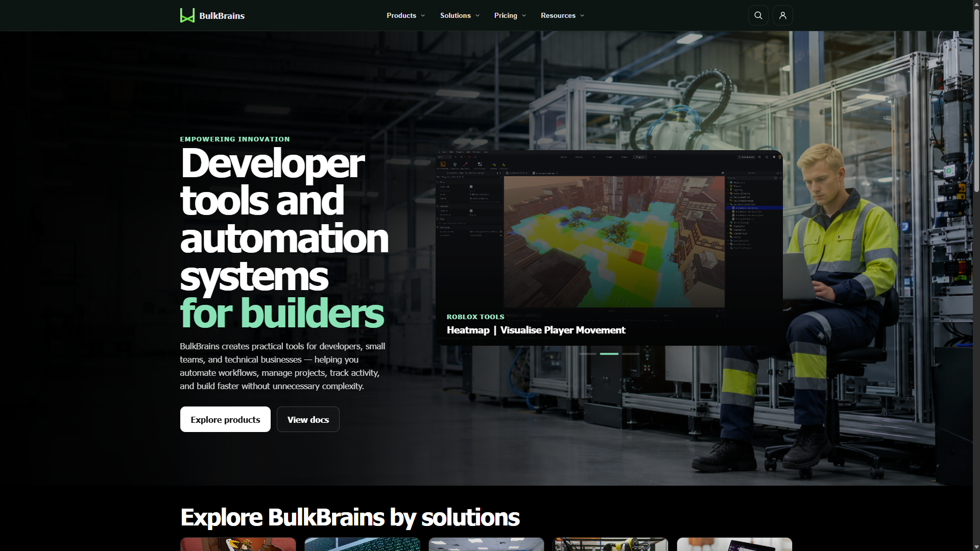980x551 pixels.
Task: Expand the Products menu chevron
Action: 423,16
